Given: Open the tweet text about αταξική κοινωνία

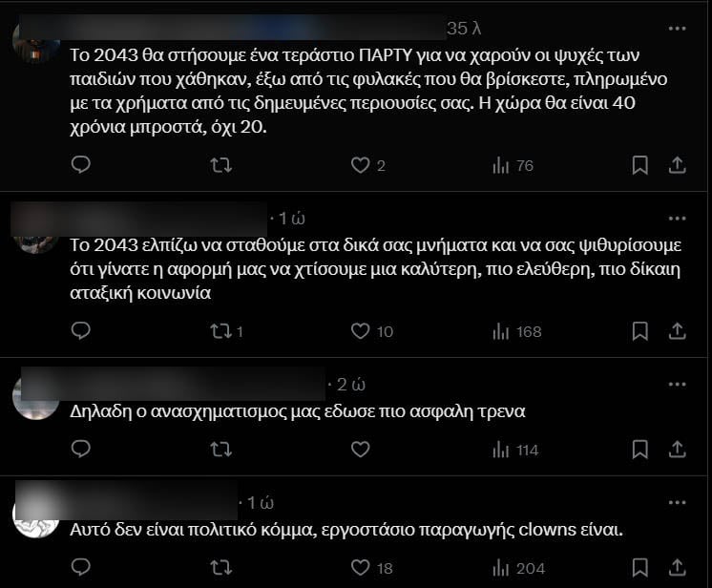Looking at the screenshot, I should (x=375, y=269).
